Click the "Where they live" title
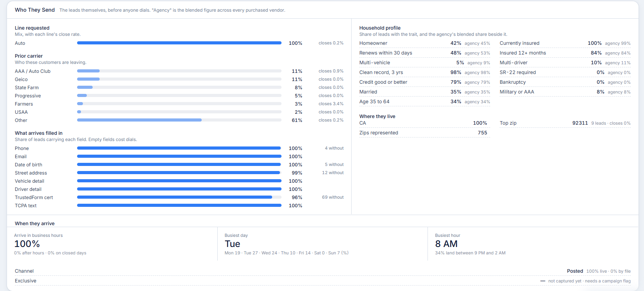644x291 pixels. 377,116
